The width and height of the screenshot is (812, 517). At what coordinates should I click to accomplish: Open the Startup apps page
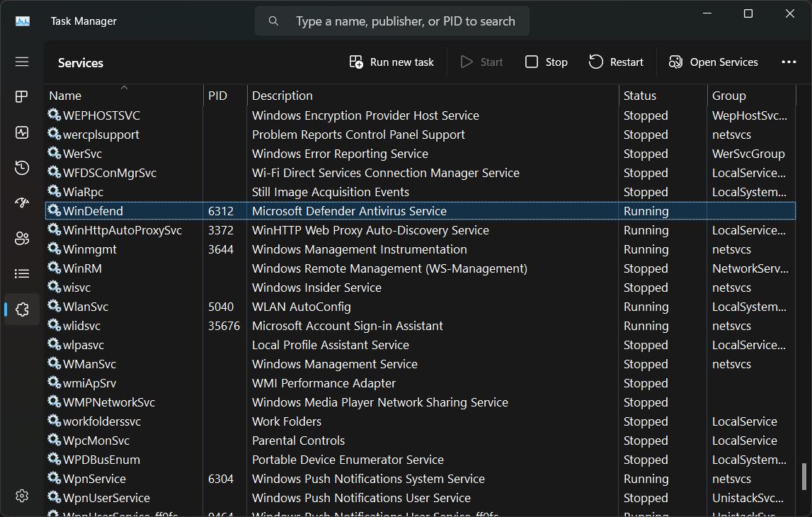[21, 203]
